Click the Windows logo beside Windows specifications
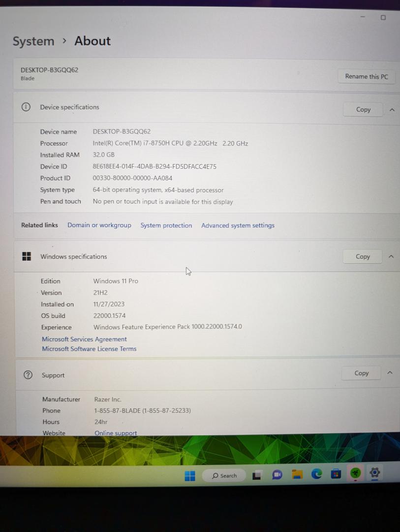400x532 pixels. click(x=27, y=256)
